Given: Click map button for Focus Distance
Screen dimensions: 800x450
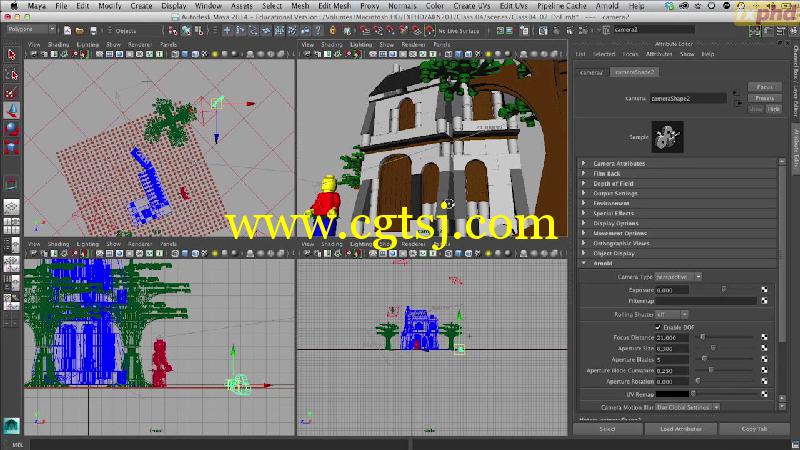Looking at the screenshot, I should click(x=764, y=337).
